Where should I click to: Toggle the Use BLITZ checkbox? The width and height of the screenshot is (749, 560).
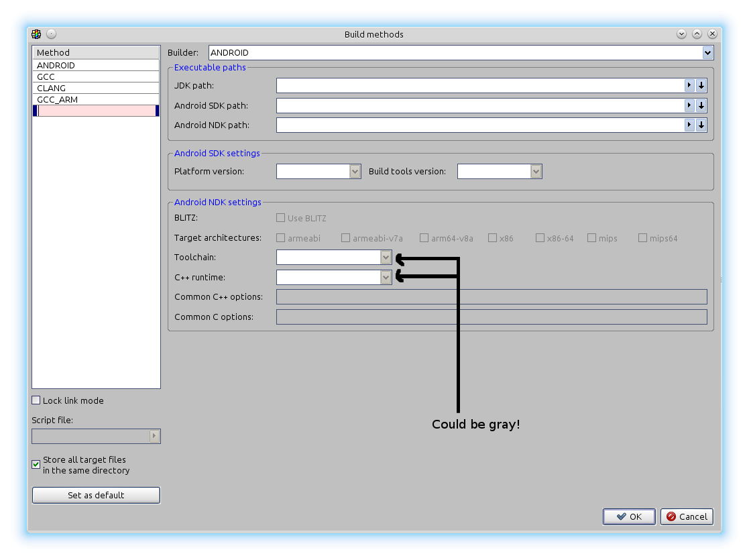[x=280, y=218]
